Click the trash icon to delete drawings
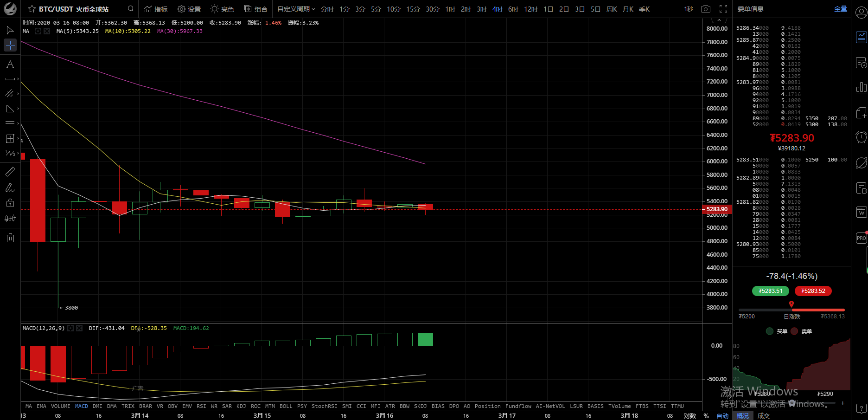Screen dimensions: 868x420 pyautogui.click(x=10, y=238)
